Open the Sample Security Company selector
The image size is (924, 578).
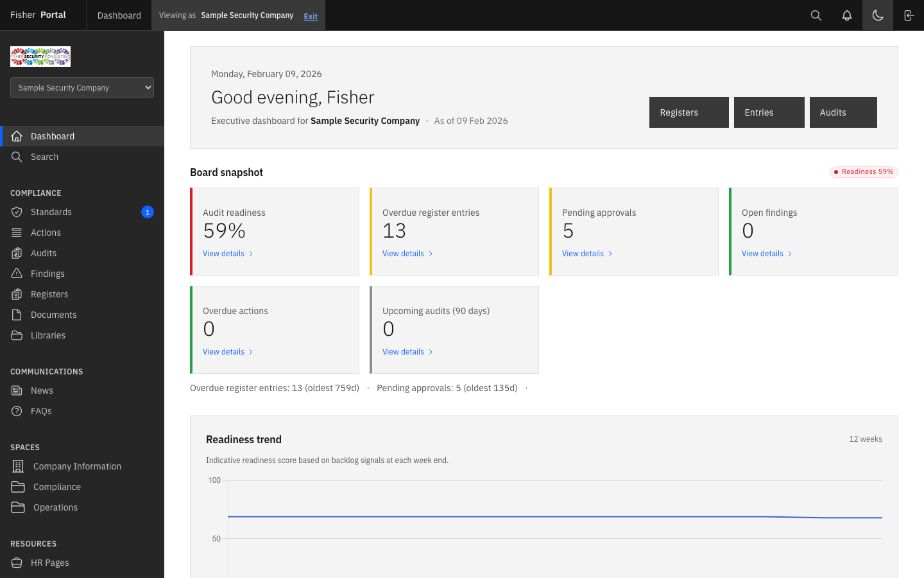81,87
